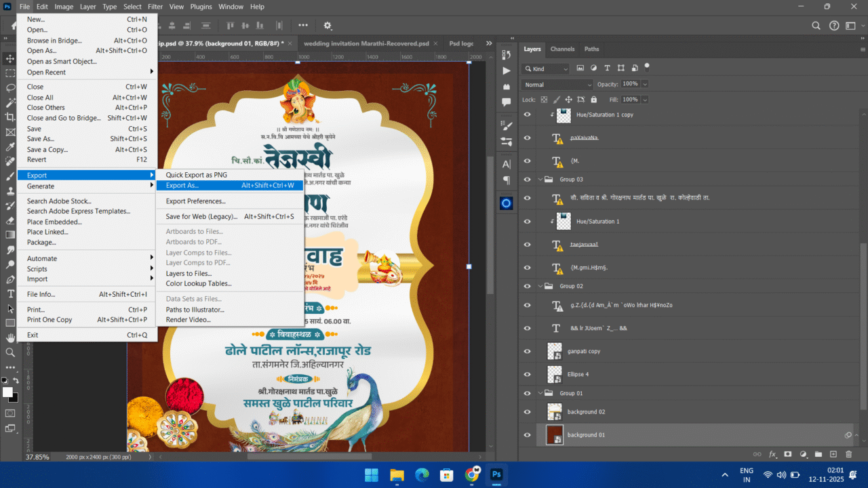Click the background 01 layer thumbnail
868x488 pixels.
point(554,434)
